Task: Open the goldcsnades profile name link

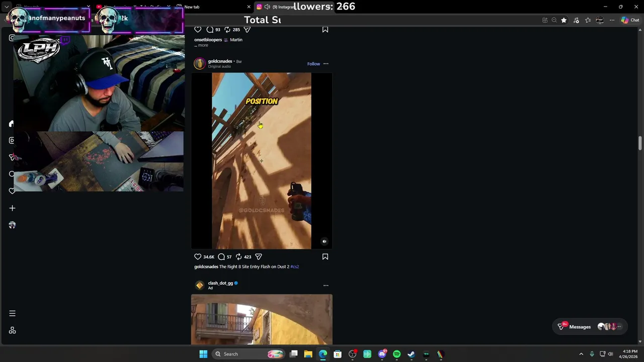Action: [x=220, y=61]
